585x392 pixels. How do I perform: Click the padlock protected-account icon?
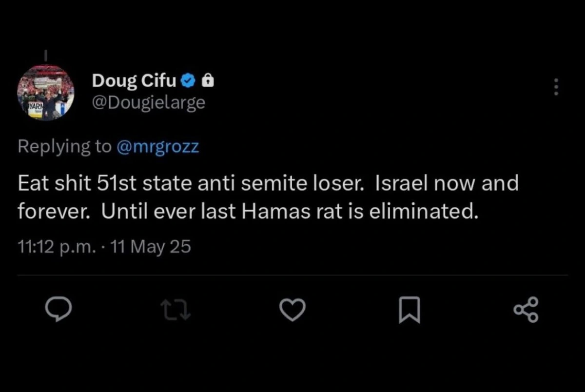[x=208, y=80]
